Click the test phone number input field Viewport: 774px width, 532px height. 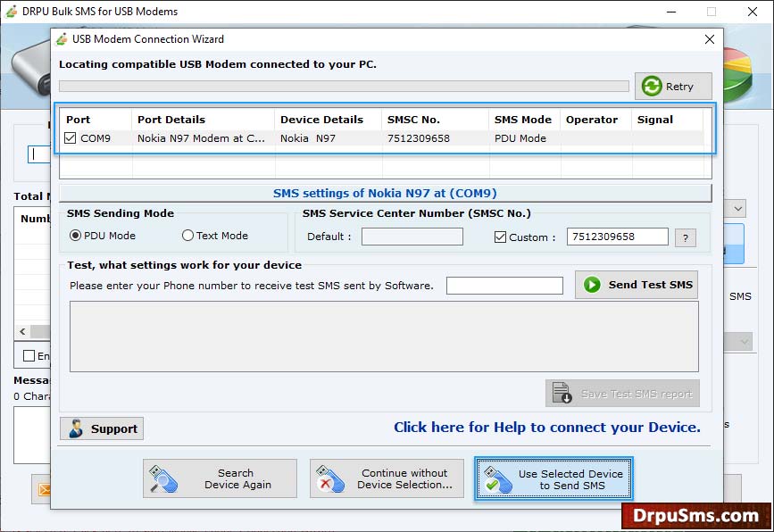(x=504, y=286)
